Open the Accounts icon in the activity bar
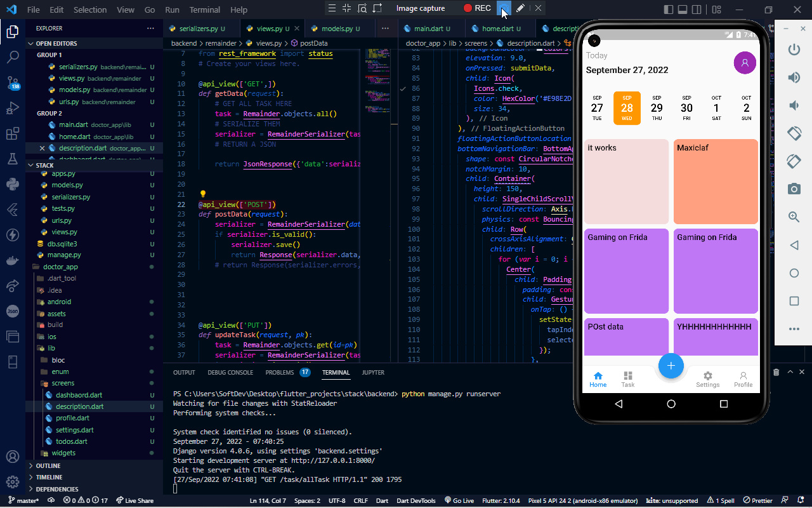 (12, 457)
